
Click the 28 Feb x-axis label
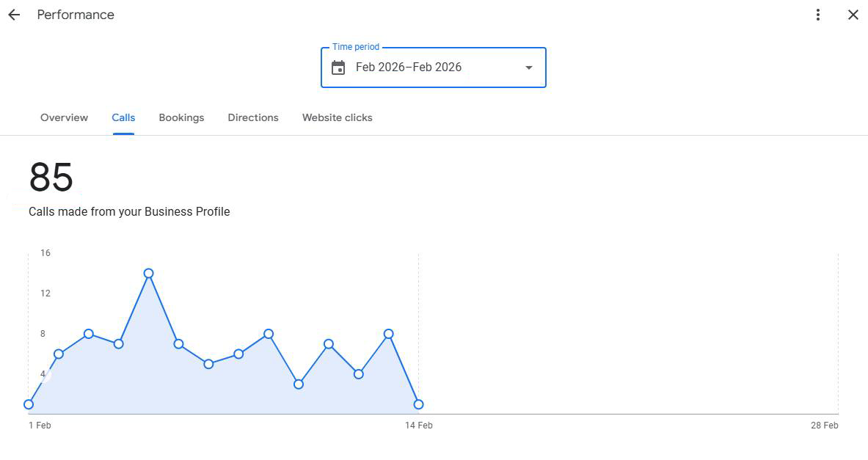(825, 426)
